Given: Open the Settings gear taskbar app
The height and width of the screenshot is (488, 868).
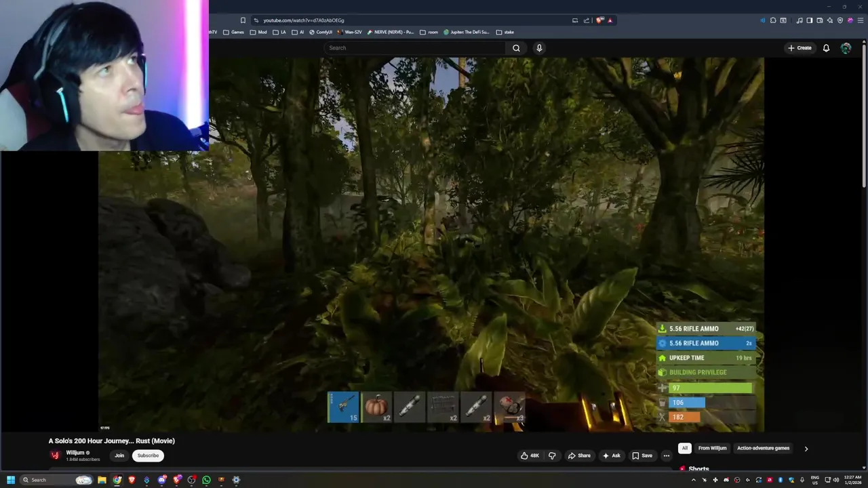Looking at the screenshot, I should (x=236, y=480).
